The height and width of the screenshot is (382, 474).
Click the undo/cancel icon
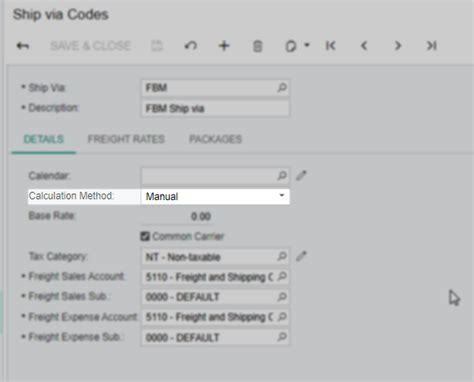coord(191,46)
